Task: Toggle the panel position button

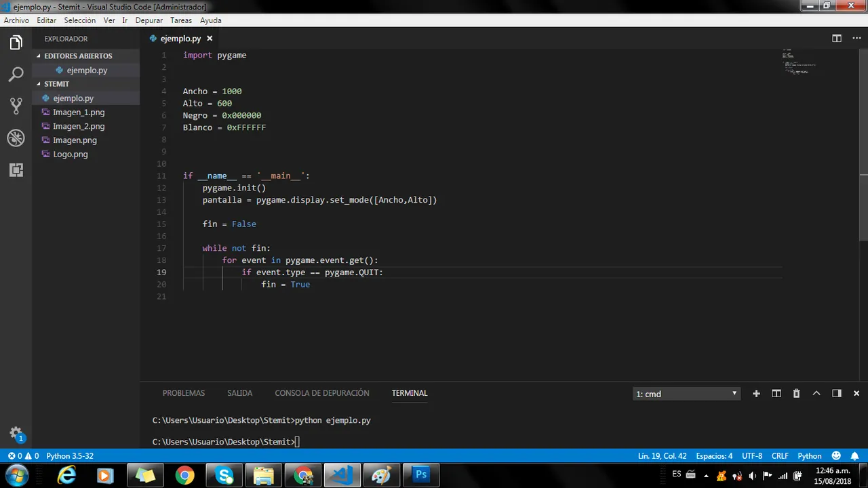Action: pos(837,393)
